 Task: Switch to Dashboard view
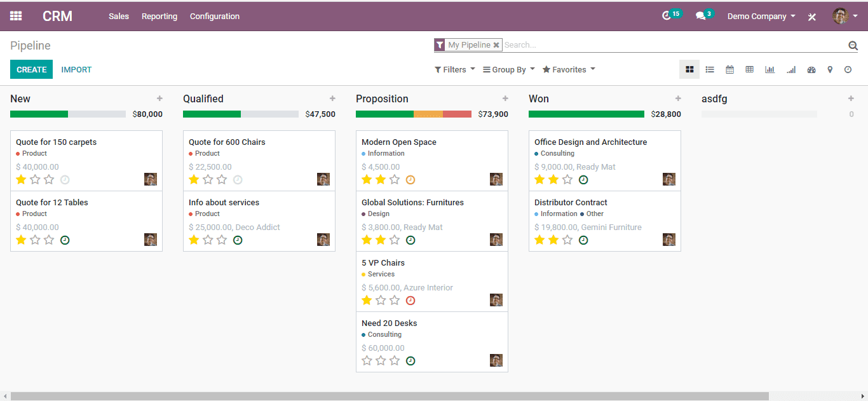[811, 70]
